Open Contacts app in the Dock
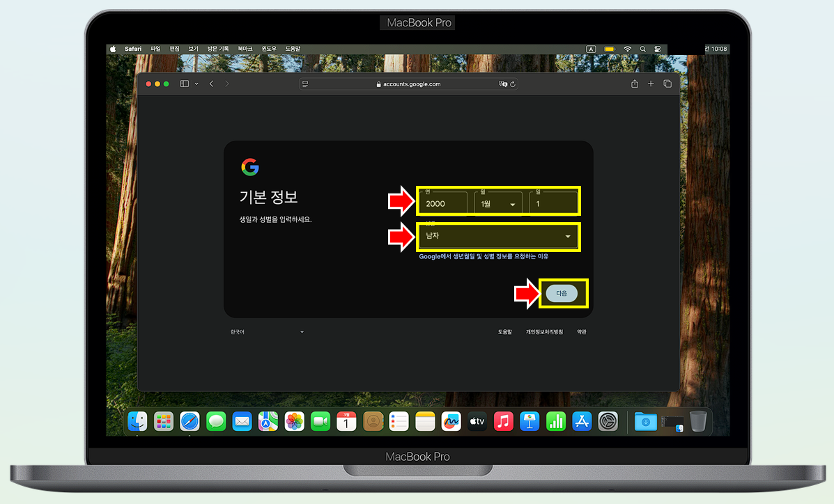 373,422
